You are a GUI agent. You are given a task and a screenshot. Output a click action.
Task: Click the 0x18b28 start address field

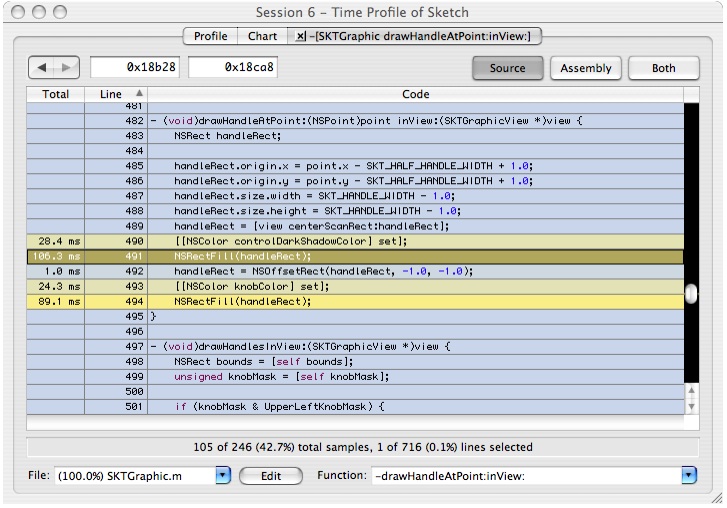136,68
